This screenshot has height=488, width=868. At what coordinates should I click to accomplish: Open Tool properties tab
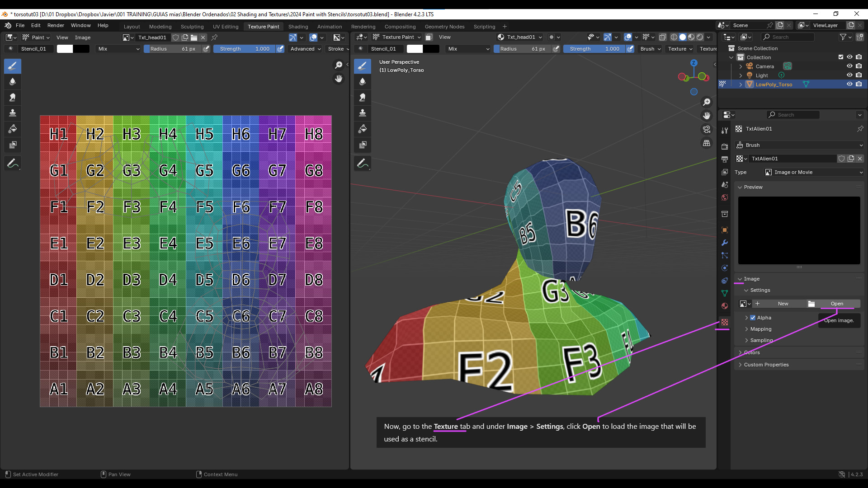[725, 131]
